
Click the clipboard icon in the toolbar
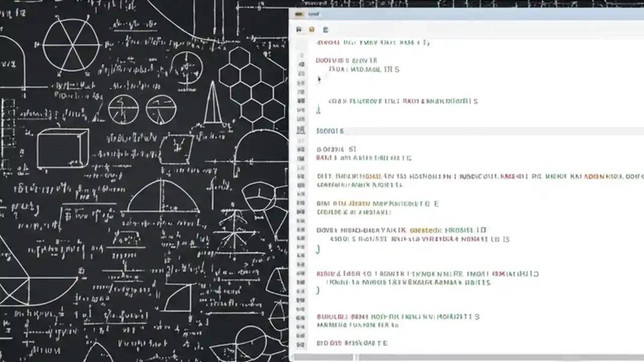[325, 30]
